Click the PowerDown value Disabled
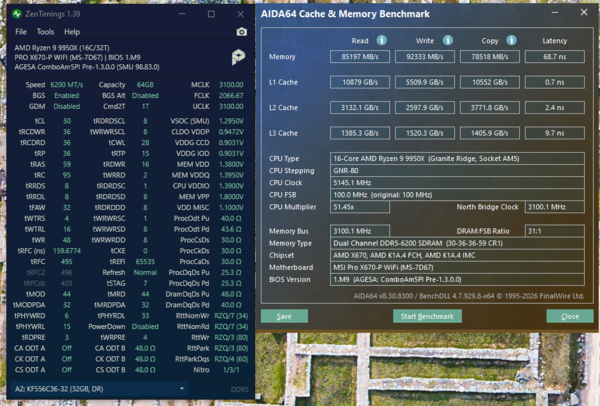600x406 pixels. (x=145, y=326)
